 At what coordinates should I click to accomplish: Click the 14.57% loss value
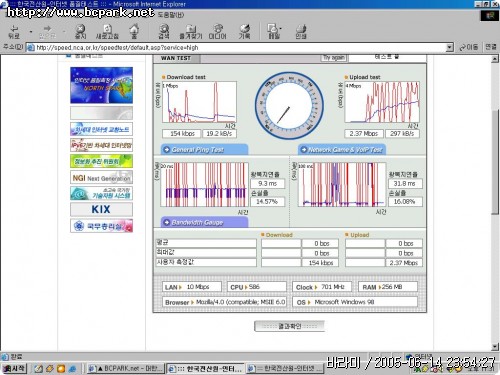tap(268, 202)
